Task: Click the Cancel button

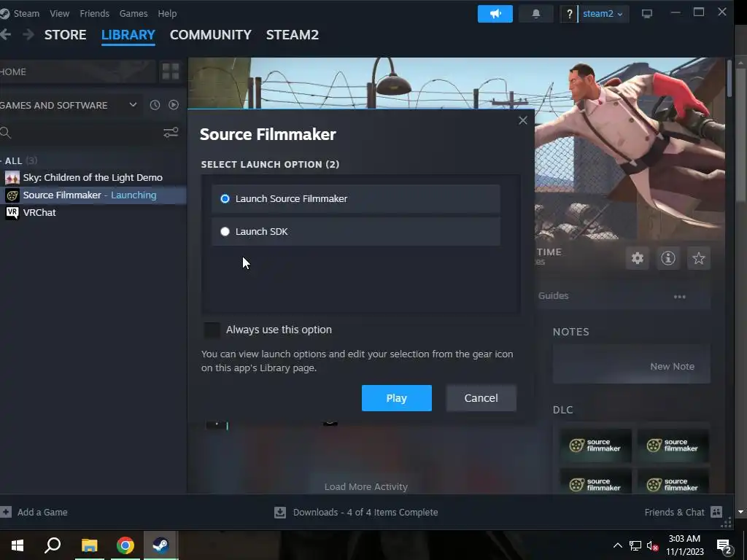Action: [x=481, y=398]
